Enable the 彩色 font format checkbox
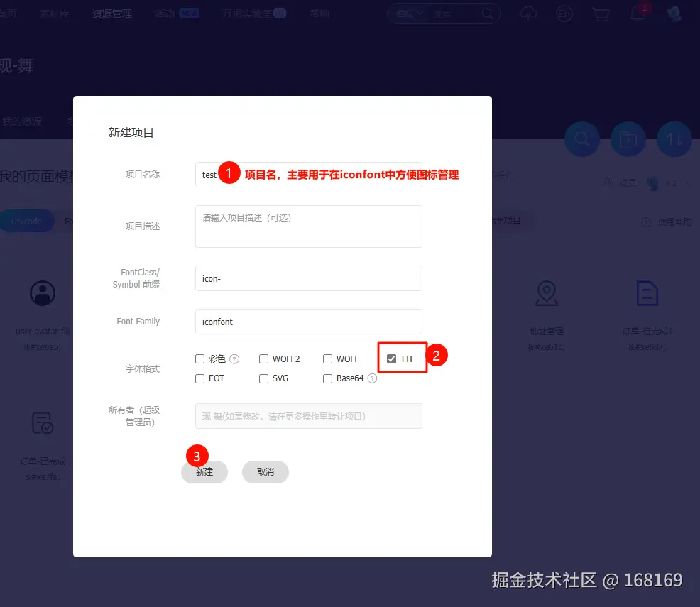 (200, 359)
